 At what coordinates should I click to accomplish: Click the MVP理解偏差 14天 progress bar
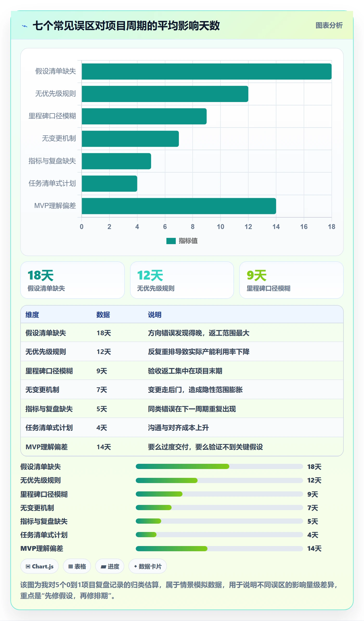219,549
